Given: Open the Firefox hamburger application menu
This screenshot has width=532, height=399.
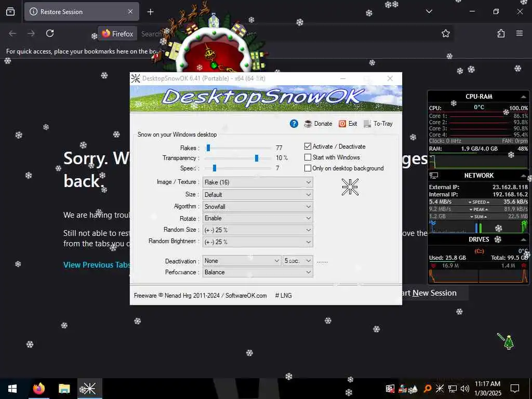Looking at the screenshot, I should [520, 33].
